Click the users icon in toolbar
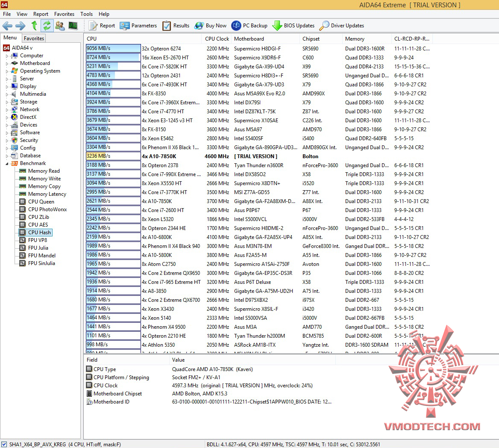The image size is (499, 448). pos(60,26)
